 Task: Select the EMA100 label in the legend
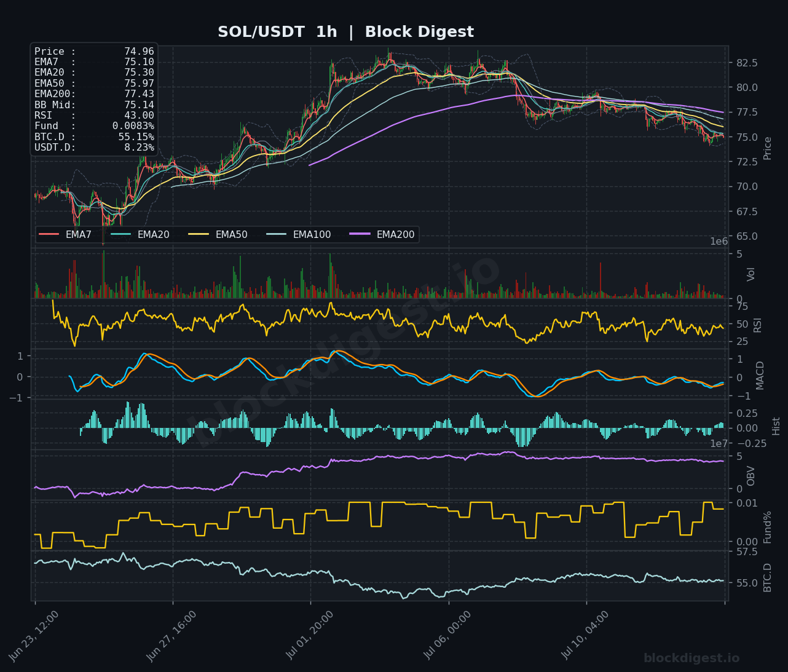point(312,234)
